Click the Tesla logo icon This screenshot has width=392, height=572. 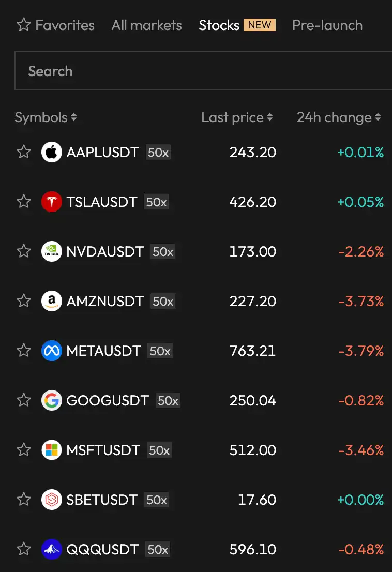pos(51,202)
